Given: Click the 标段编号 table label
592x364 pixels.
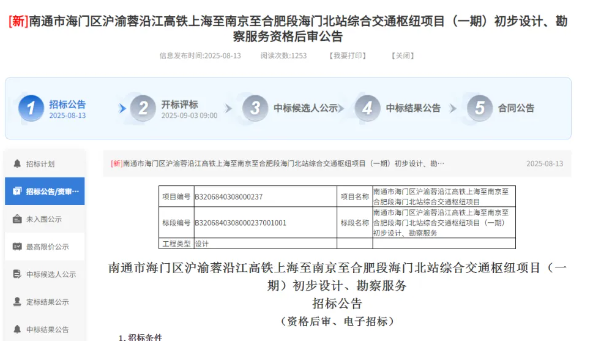Looking at the screenshot, I should 176,222.
